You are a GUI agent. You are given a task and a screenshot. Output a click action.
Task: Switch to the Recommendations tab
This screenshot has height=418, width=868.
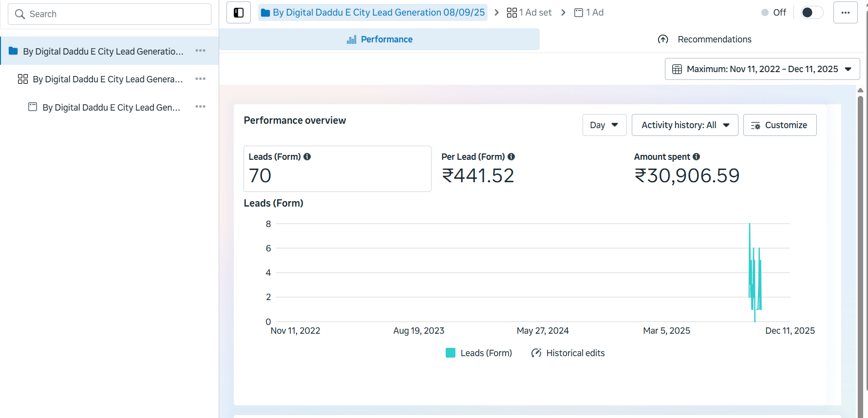[x=704, y=39]
